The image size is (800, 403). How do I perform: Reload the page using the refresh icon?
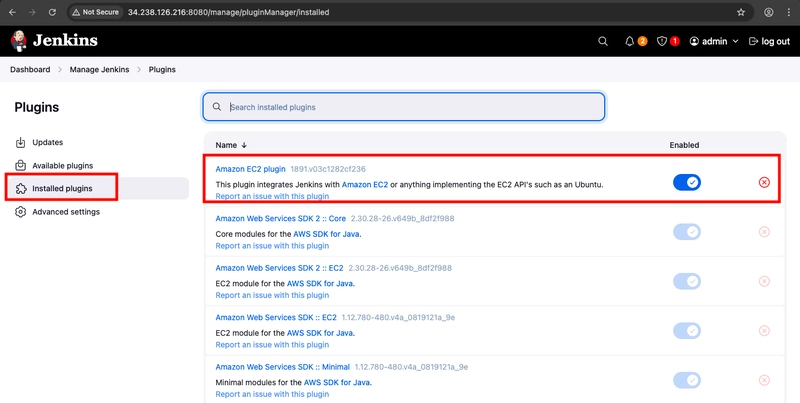[x=52, y=12]
